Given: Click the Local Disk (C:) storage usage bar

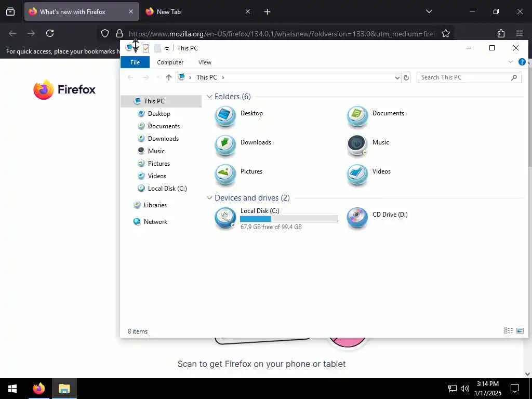Looking at the screenshot, I should (289, 219).
